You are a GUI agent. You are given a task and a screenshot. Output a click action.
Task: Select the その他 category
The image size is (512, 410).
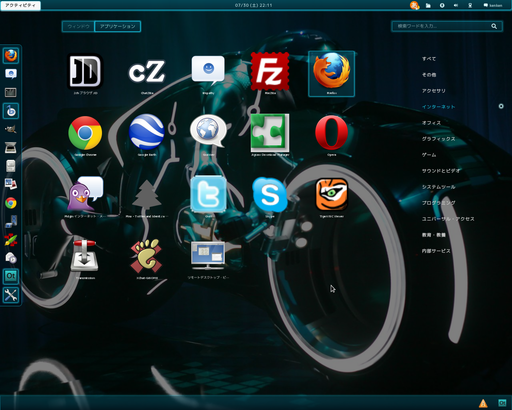[429, 75]
